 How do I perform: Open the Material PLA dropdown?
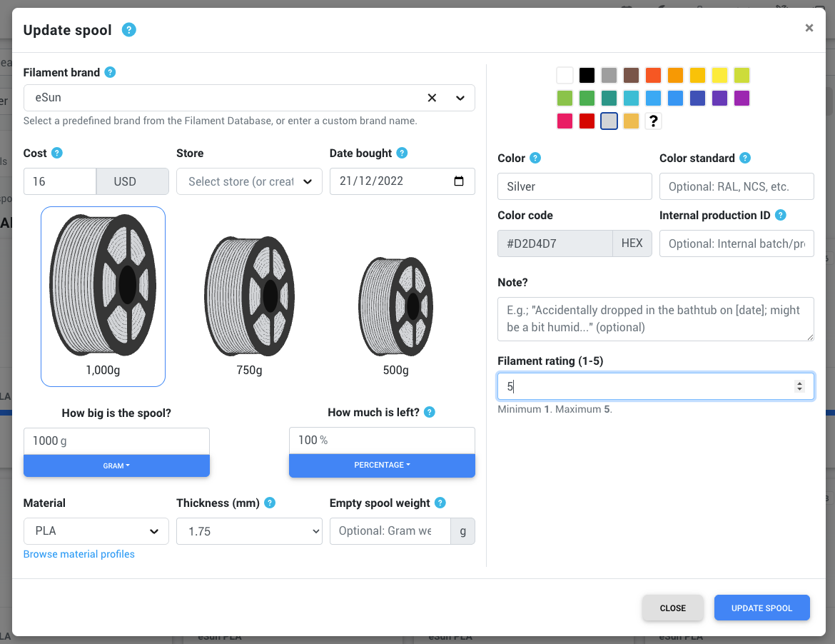coord(96,531)
